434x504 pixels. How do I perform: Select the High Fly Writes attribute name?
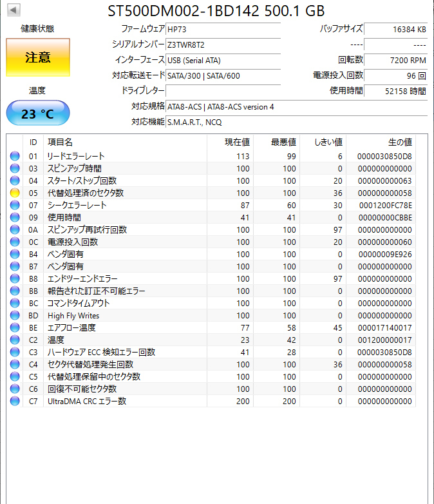tap(73, 316)
